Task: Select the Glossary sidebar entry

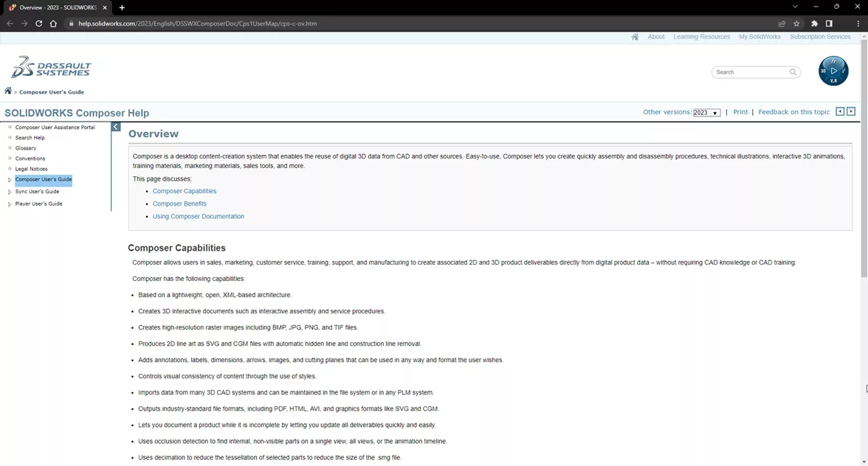Action: pyautogui.click(x=25, y=147)
